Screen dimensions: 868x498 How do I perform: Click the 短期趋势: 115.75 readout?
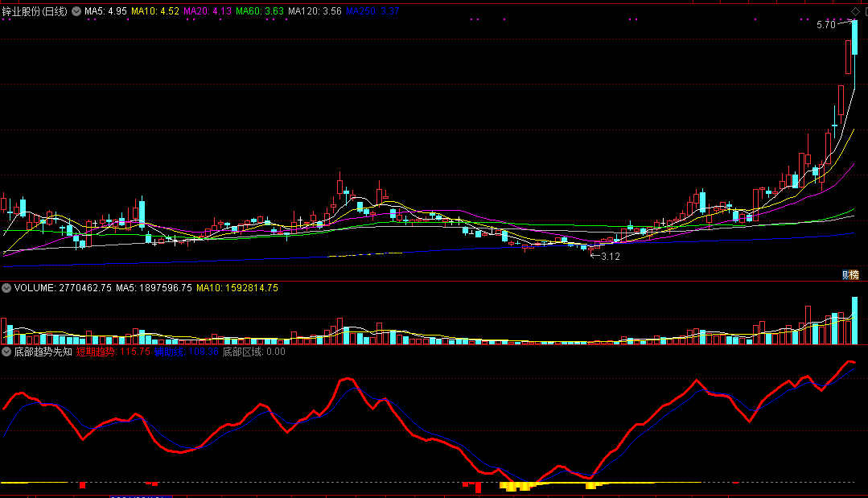pos(113,352)
